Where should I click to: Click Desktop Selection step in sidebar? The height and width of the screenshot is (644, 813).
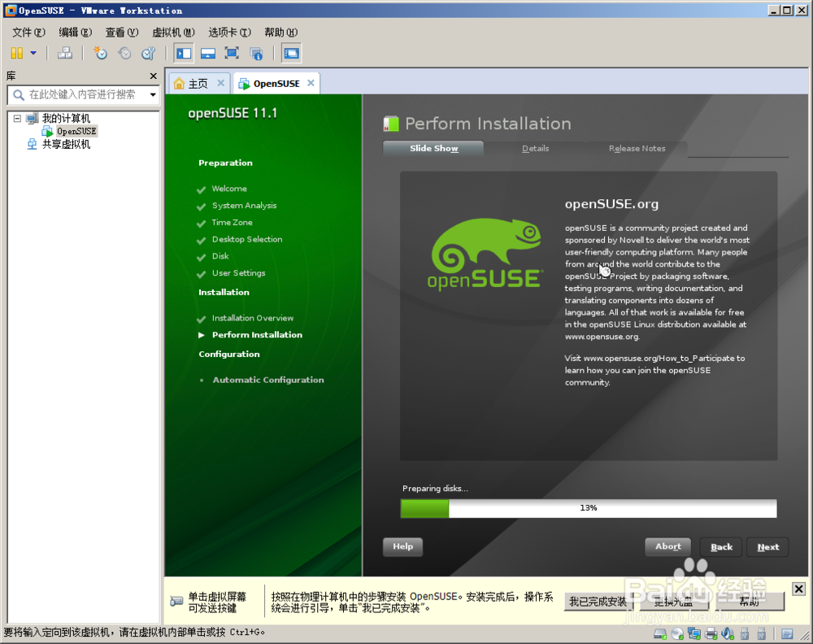247,239
